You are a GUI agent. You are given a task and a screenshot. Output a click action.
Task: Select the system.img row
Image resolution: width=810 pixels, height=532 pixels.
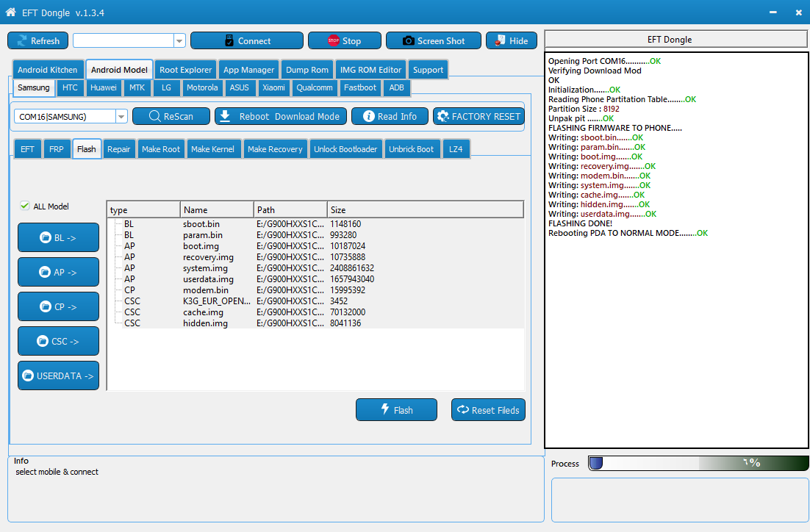tap(315, 268)
